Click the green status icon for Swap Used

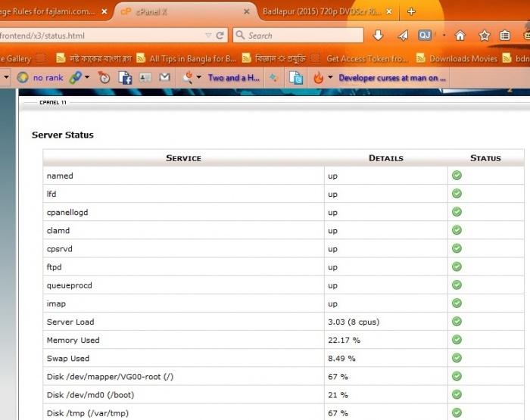point(457,358)
